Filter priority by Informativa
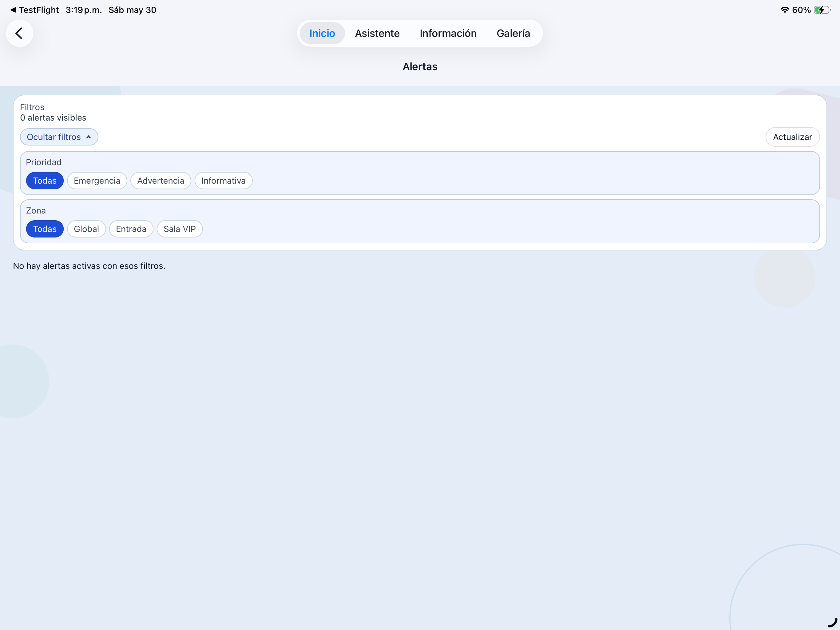Screen dimensions: 840x630 tap(223, 181)
